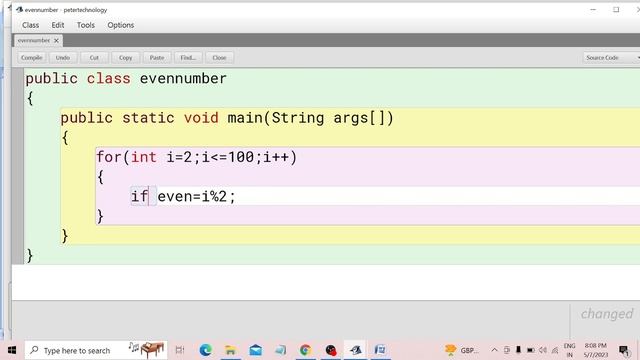Image resolution: width=640 pixels, height=360 pixels.
Task: Click the red-black round app taskbar icon
Action: [x=330, y=350]
